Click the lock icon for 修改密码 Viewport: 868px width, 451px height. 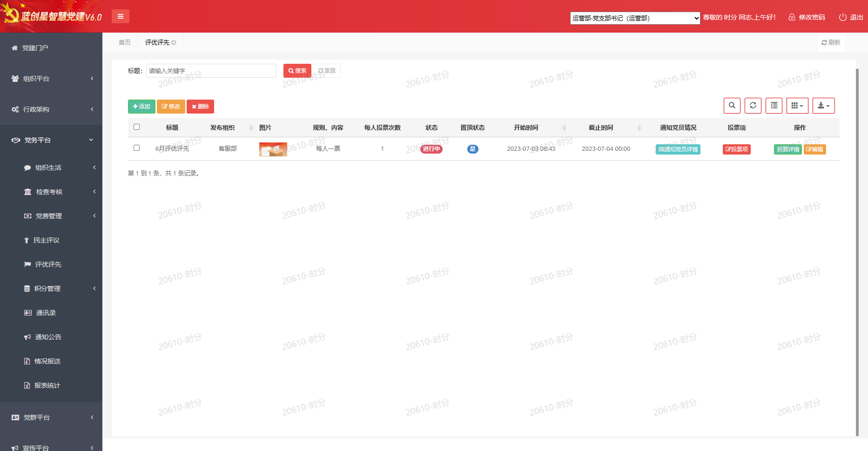(792, 17)
